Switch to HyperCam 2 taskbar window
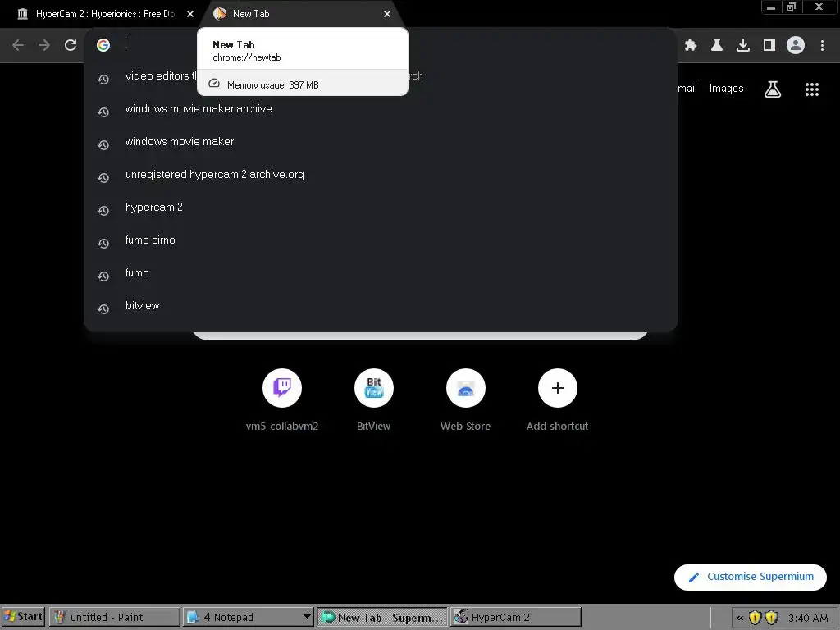The width and height of the screenshot is (840, 630). pos(515,617)
